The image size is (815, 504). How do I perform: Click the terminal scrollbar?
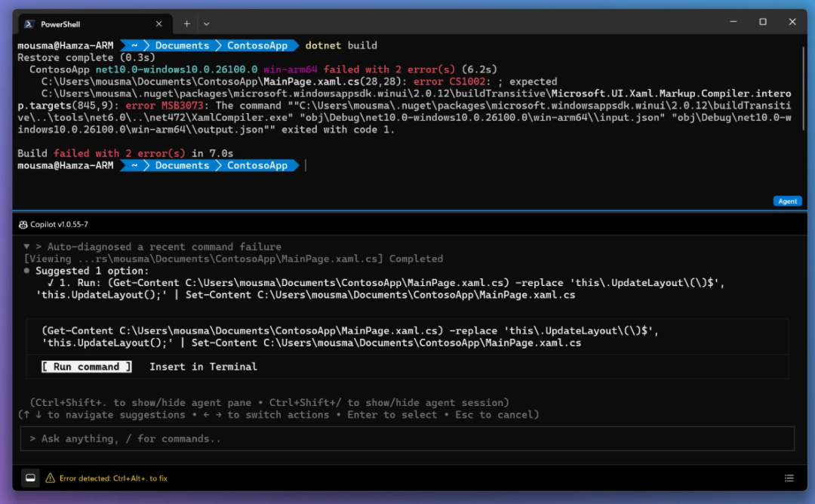coord(803,88)
